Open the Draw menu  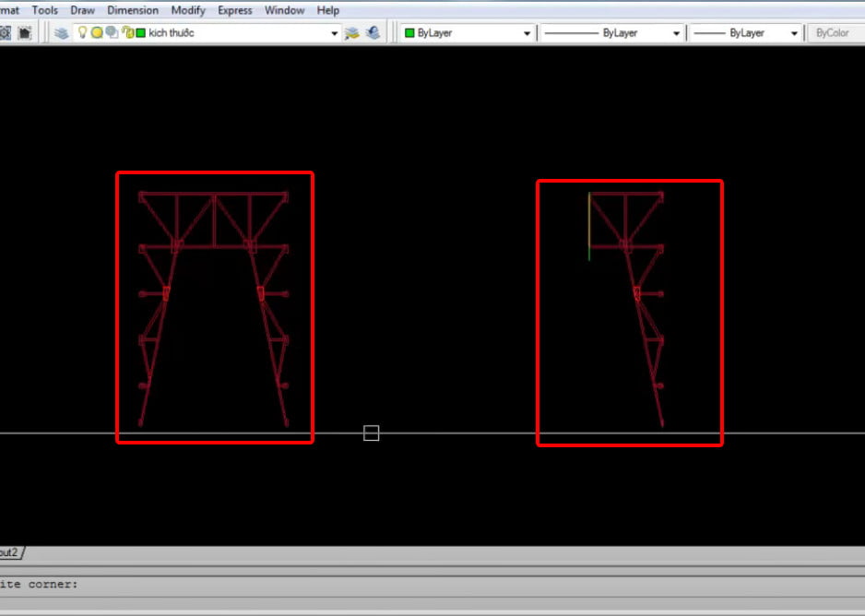82,10
